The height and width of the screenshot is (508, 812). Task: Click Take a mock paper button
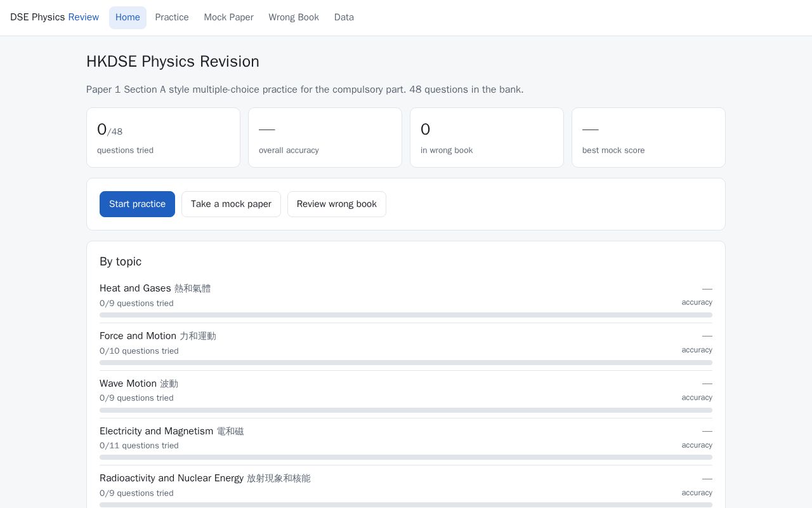click(231, 204)
